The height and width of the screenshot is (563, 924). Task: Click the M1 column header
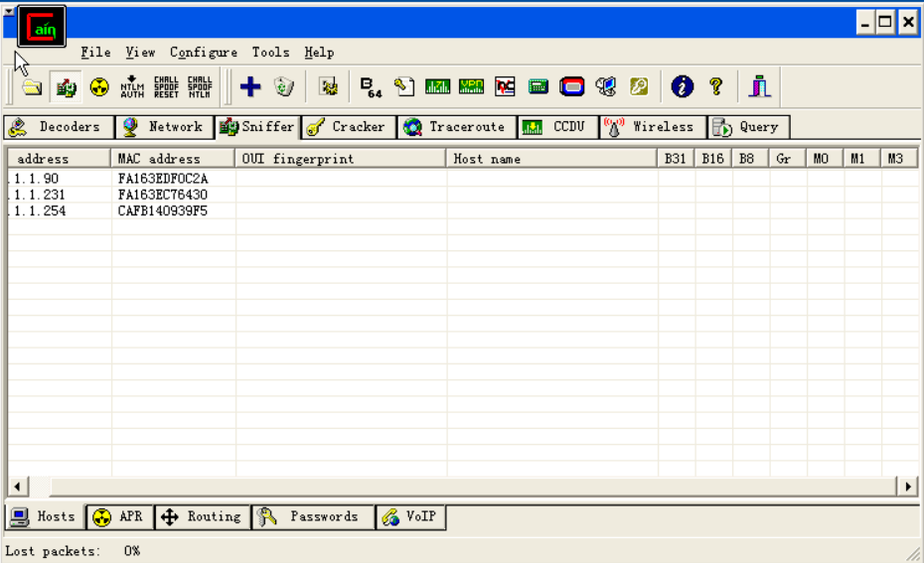pyautogui.click(x=861, y=159)
